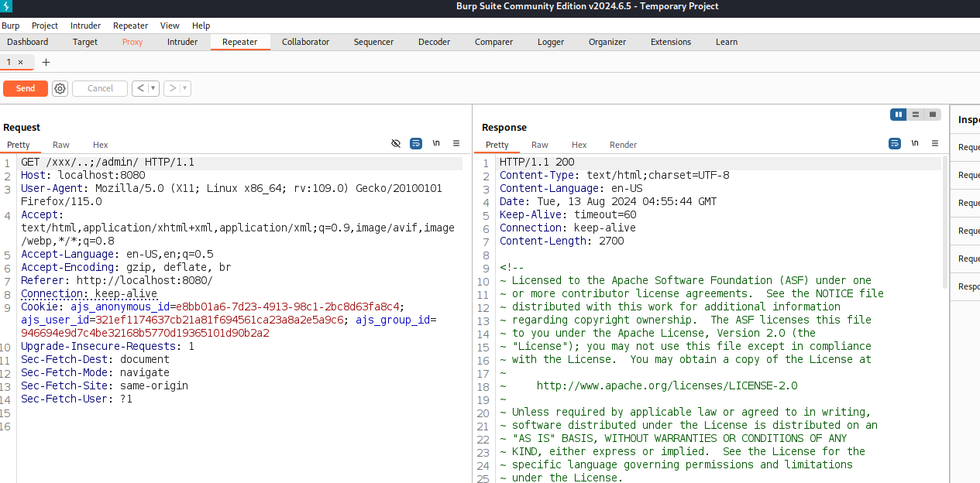
Task: Open the Help menu
Action: [201, 26]
